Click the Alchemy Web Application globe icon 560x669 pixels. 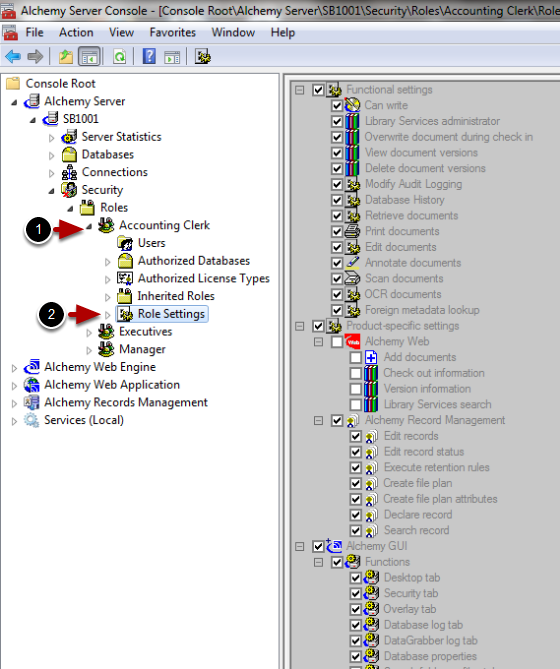32,384
